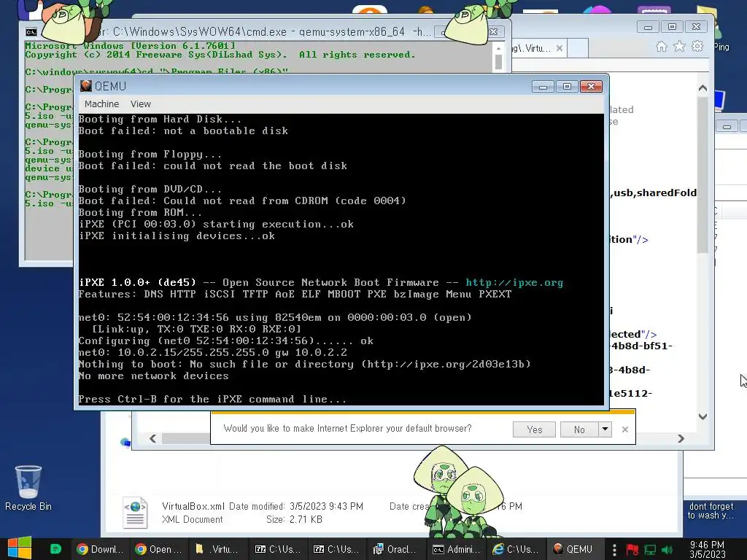Click the http://ipxe.org text in QEMU
Image resolution: width=747 pixels, height=560 pixels.
(x=514, y=282)
